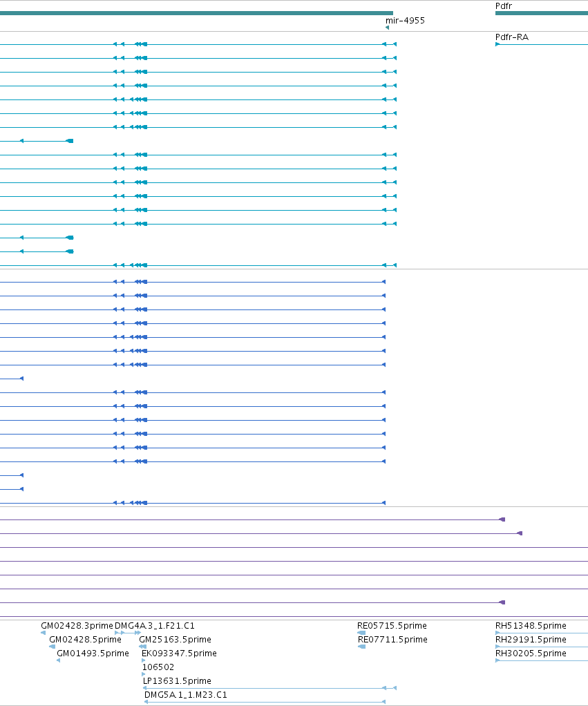The width and height of the screenshot is (588, 706).
Task: Select the EK093347.5prime arrow glyph
Action: click(x=144, y=660)
